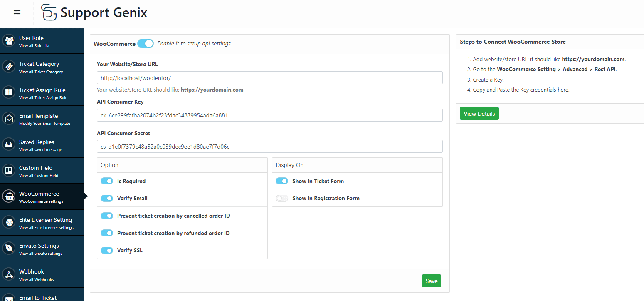Disable the WooCommerce enable toggle
Viewport: 644px width, 301px height.
[145, 43]
